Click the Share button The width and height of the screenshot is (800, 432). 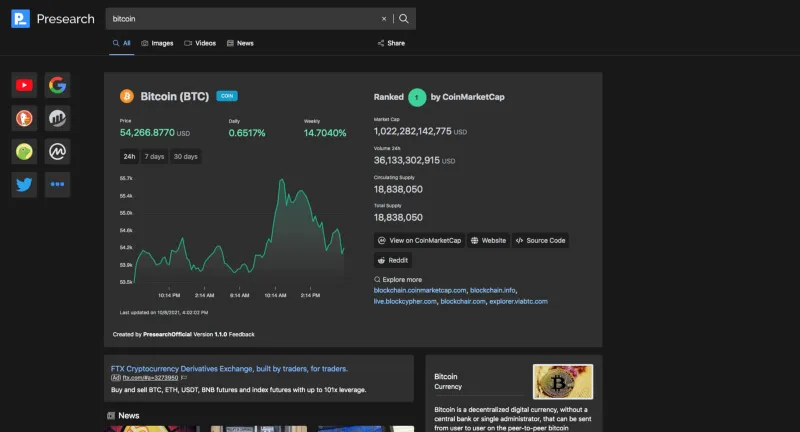pos(391,43)
